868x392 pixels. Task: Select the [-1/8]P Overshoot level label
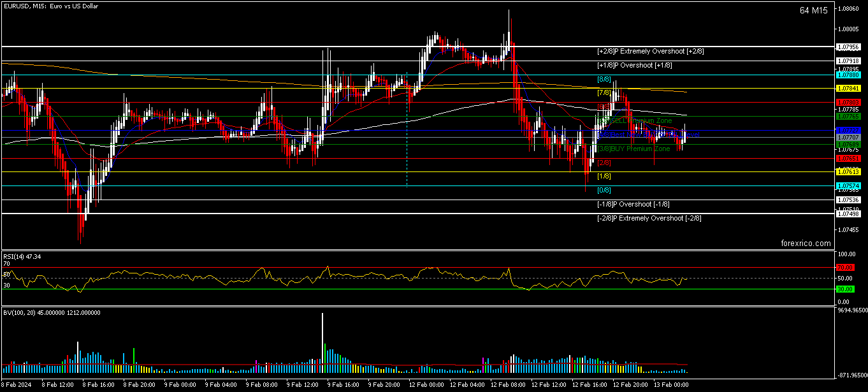633,204
